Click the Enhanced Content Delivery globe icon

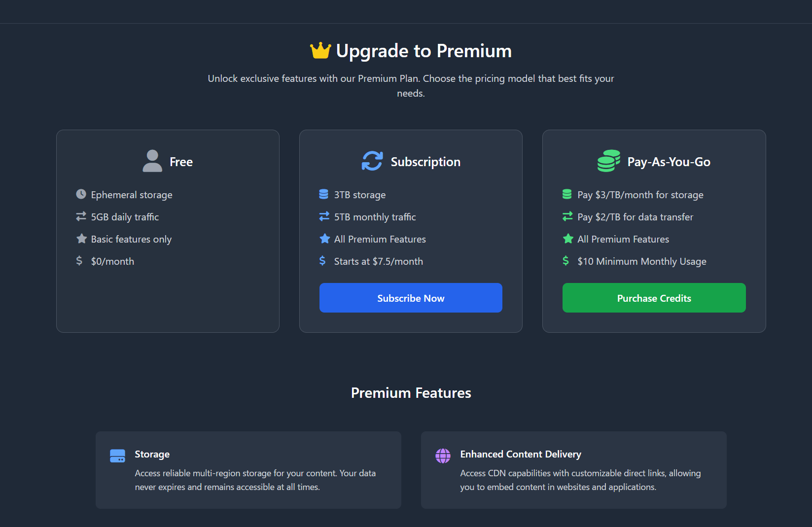coord(443,456)
